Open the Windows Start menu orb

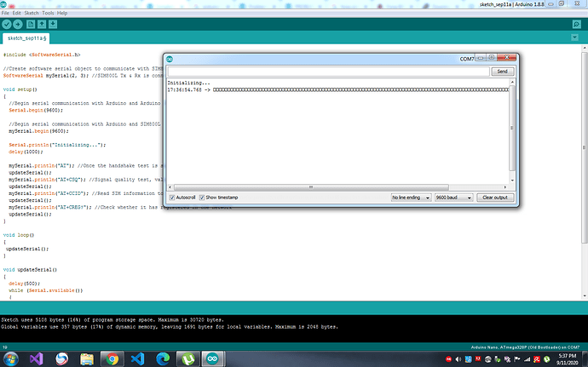pos(10,358)
